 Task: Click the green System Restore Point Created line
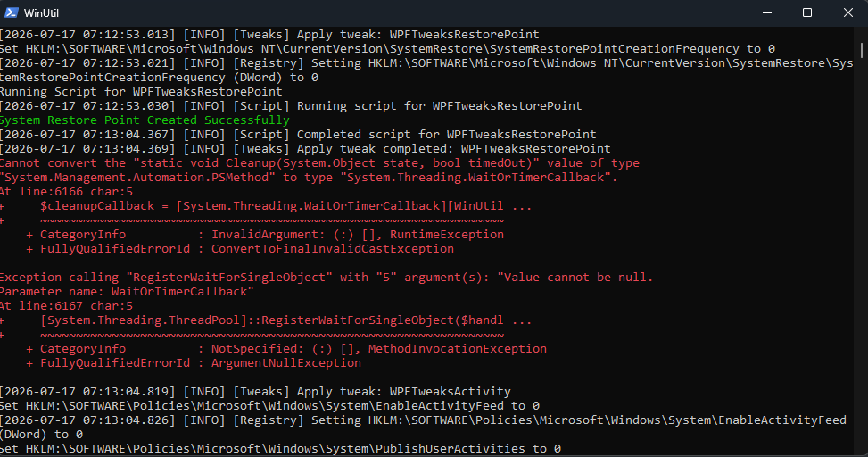[x=145, y=120]
